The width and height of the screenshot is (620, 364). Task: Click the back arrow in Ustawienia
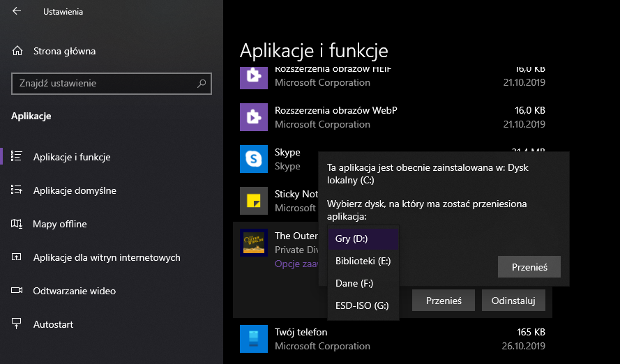pos(17,11)
